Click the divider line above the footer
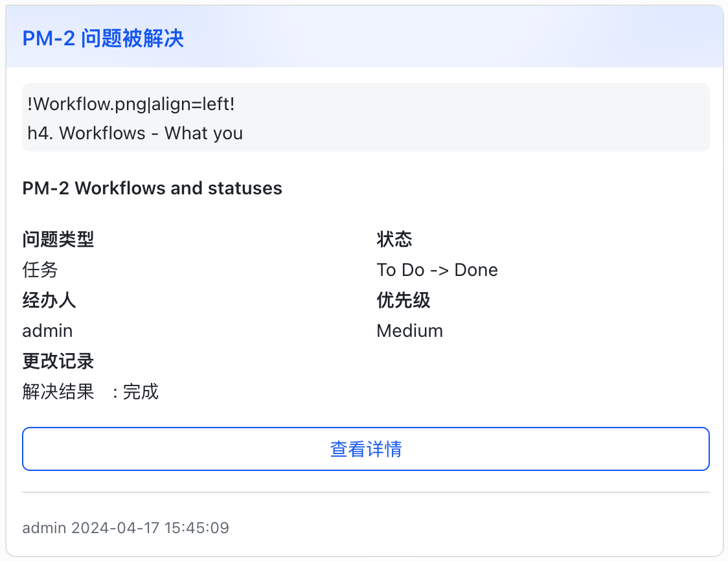This screenshot has height=561, width=728. click(365, 492)
